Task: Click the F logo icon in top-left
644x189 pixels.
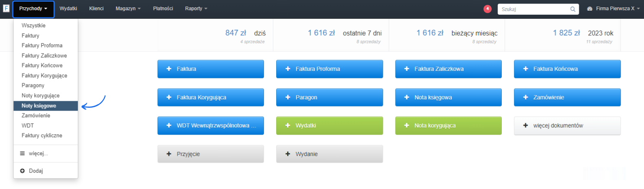Action: pos(6,8)
